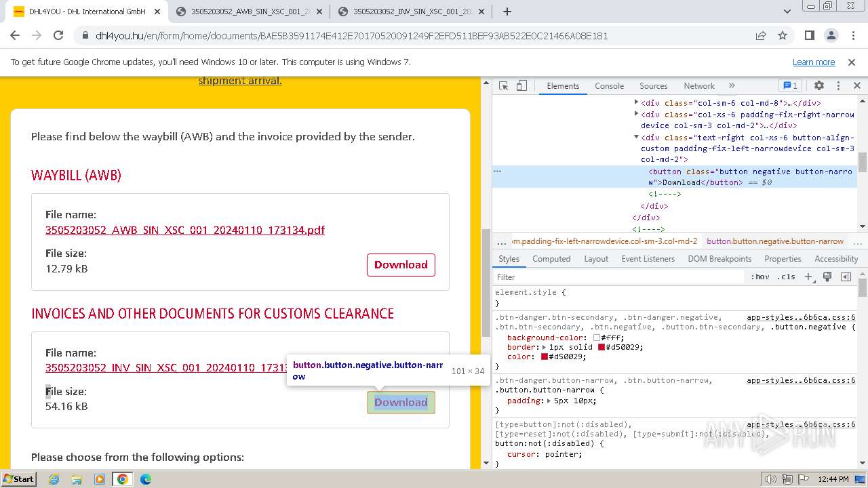
Task: Open the app-styles css link for .button.negative rule
Action: pos(801,317)
